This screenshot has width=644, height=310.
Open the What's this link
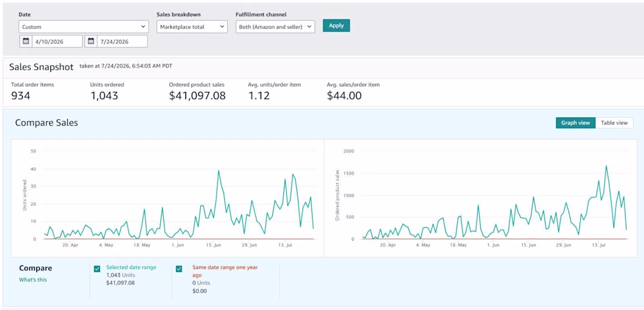33,280
